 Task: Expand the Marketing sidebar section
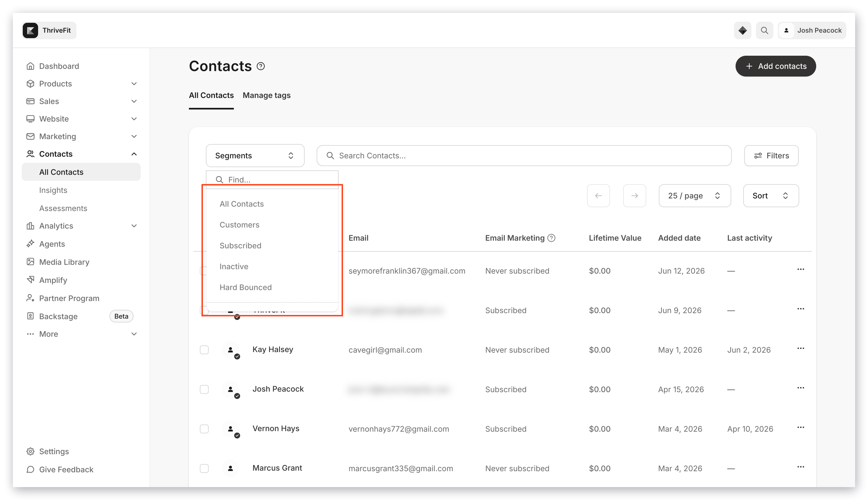[134, 136]
